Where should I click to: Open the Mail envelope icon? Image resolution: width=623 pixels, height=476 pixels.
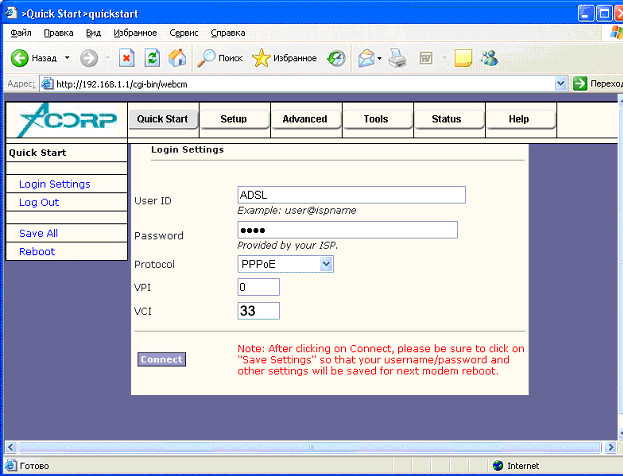(366, 58)
